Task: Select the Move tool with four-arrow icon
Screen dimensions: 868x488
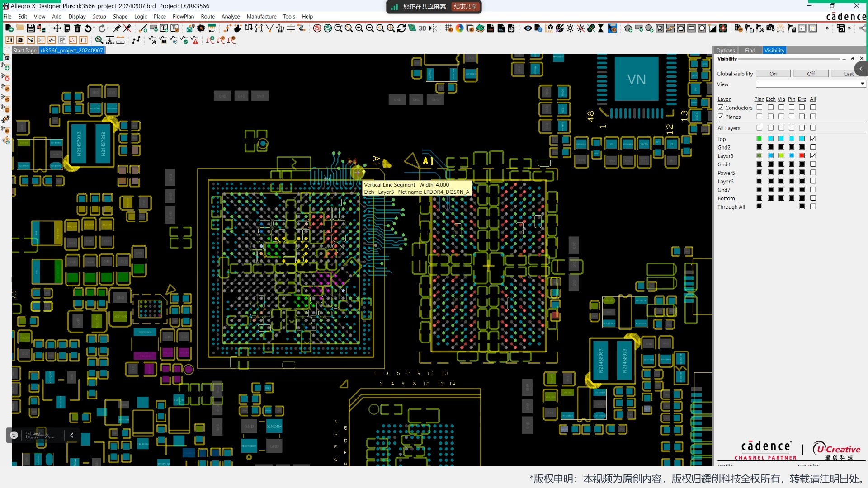Action: [57, 28]
